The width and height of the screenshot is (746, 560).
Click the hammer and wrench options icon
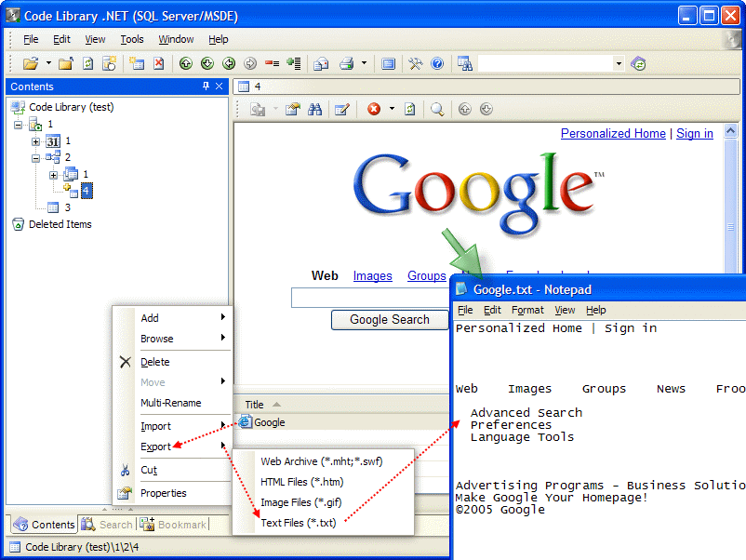pos(416,63)
